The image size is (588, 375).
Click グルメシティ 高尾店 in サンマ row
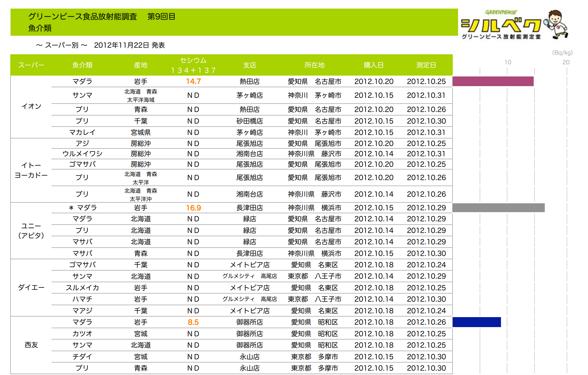[249, 276]
